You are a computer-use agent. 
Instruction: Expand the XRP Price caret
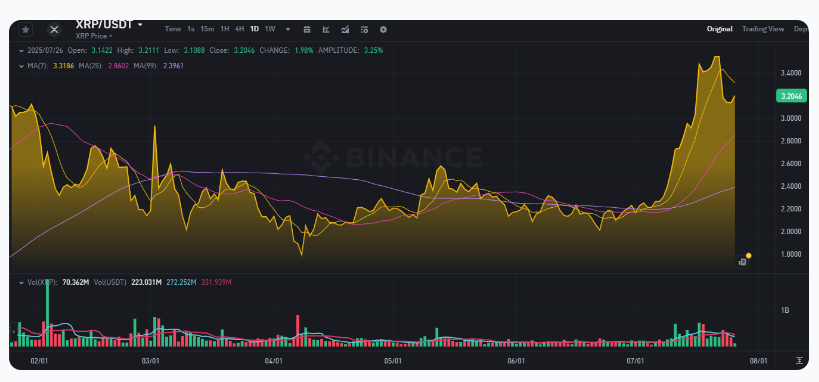111,36
